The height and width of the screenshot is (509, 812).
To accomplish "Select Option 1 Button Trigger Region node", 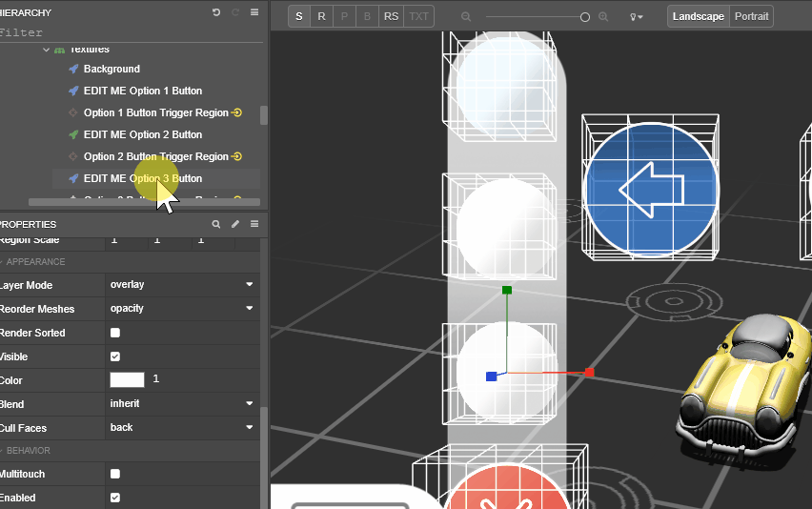I will coord(156,112).
